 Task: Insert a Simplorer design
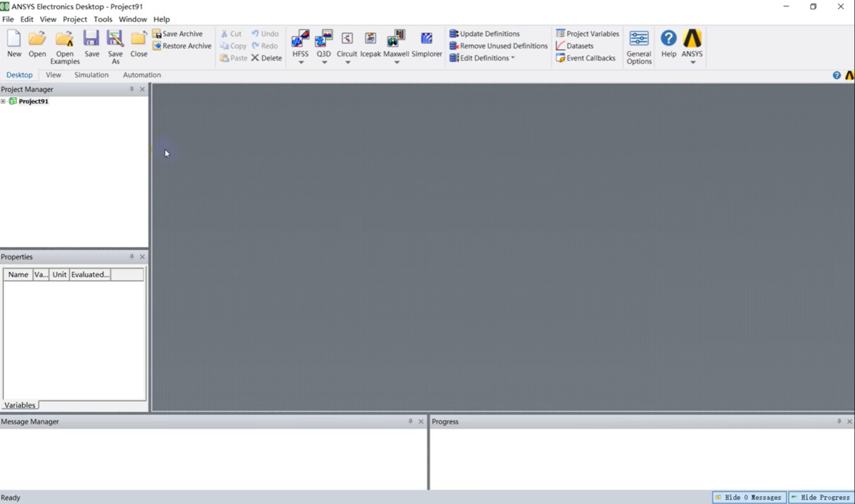427,43
